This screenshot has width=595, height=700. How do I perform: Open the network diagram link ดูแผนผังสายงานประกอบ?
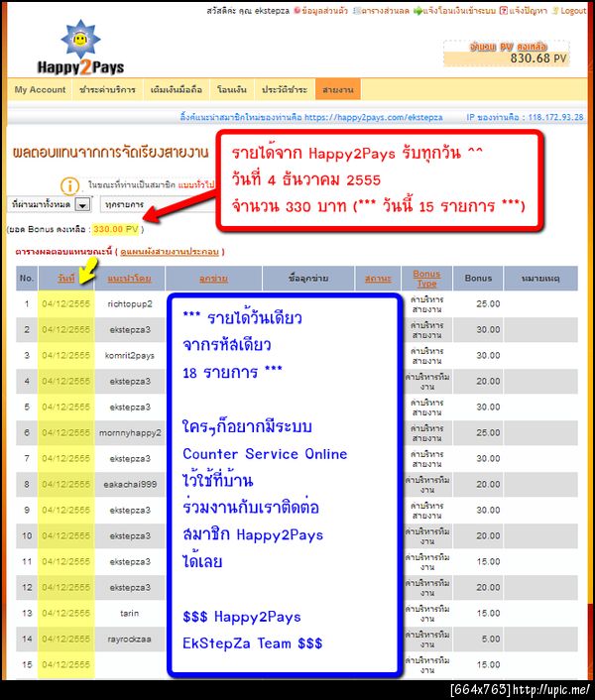click(x=170, y=252)
